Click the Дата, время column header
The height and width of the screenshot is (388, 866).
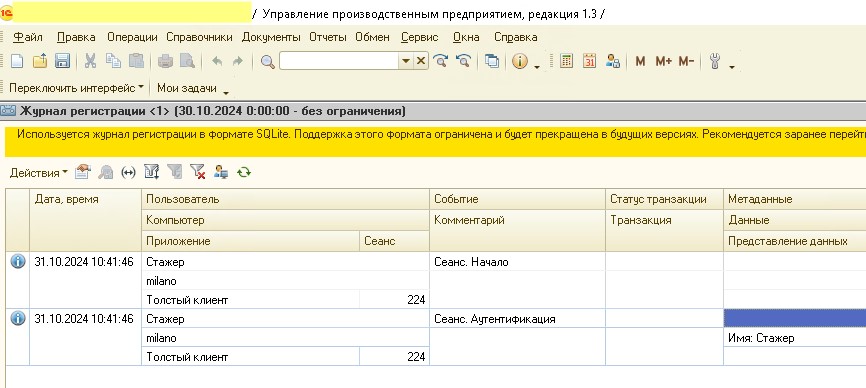tap(86, 220)
